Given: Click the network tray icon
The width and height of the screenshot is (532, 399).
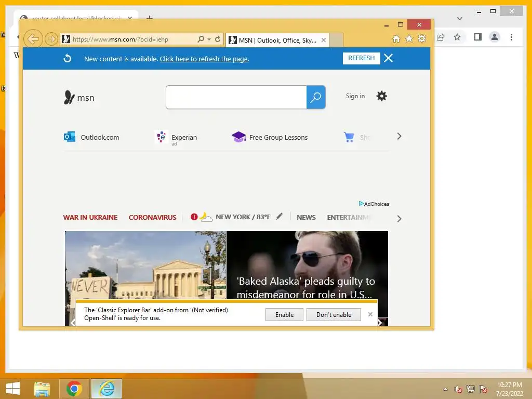Looking at the screenshot, I should click(x=470, y=389).
